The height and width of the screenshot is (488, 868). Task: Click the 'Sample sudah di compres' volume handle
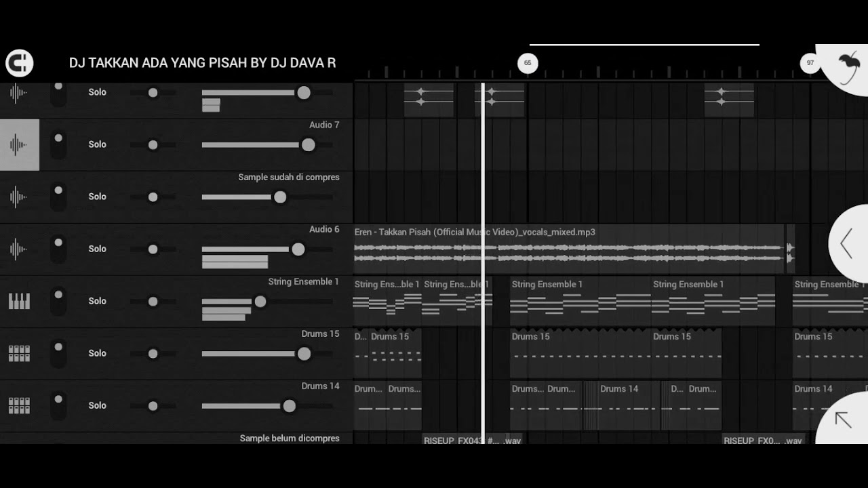280,197
